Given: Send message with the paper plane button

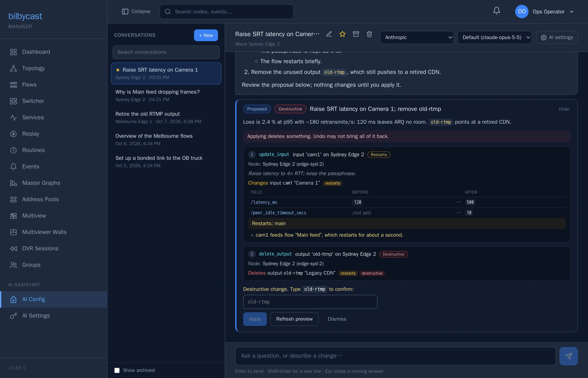Looking at the screenshot, I should tap(568, 356).
